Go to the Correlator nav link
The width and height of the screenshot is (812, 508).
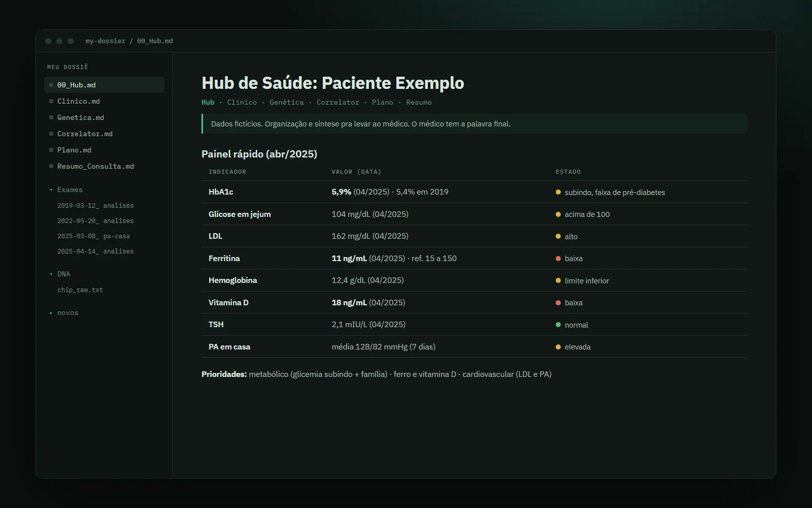point(338,102)
